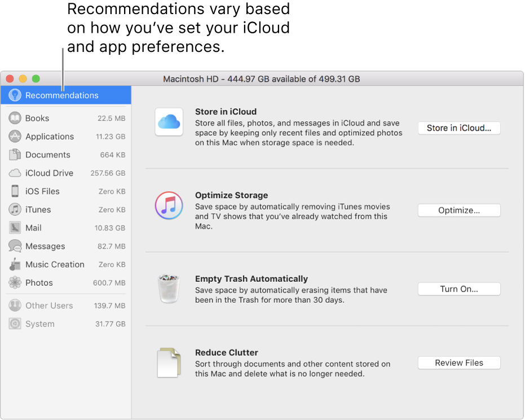Click the Photos flower icon

pos(15,283)
